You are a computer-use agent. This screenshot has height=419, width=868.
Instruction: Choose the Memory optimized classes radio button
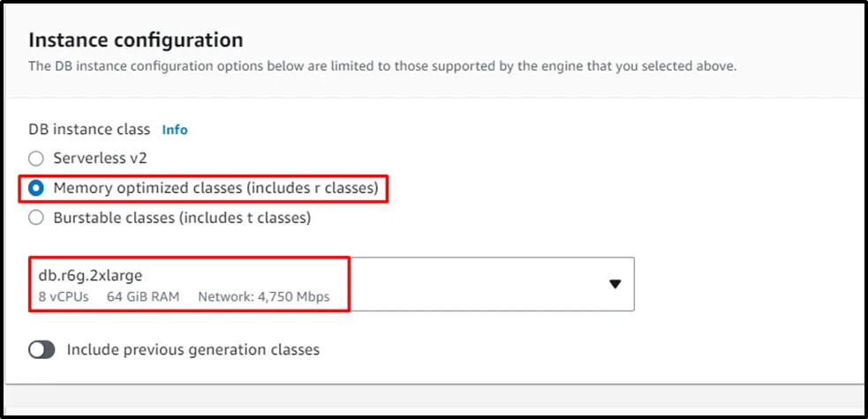pyautogui.click(x=36, y=188)
